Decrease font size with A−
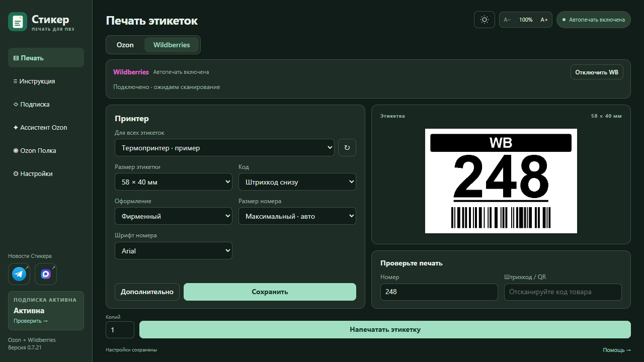The height and width of the screenshot is (362, 644). (x=507, y=20)
